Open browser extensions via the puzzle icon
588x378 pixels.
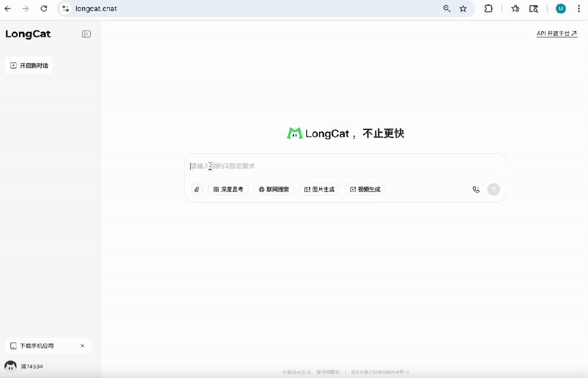(488, 9)
